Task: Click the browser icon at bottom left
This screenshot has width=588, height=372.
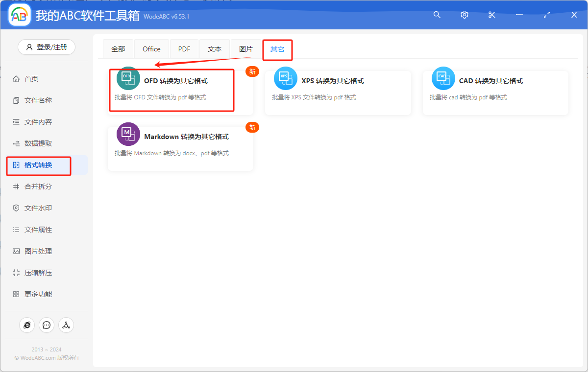Action: 27,325
